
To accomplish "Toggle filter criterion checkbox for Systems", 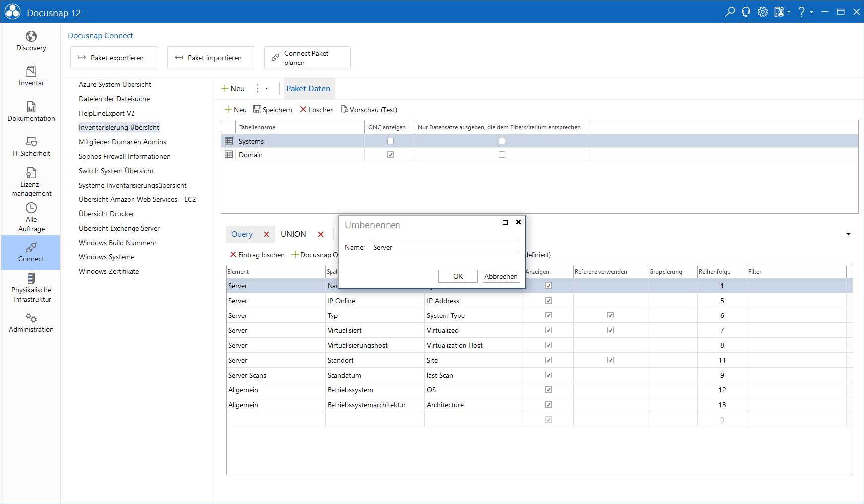I will click(502, 141).
